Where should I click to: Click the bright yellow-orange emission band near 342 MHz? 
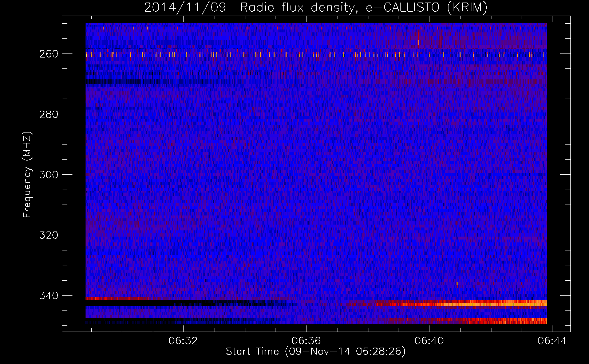click(468, 303)
